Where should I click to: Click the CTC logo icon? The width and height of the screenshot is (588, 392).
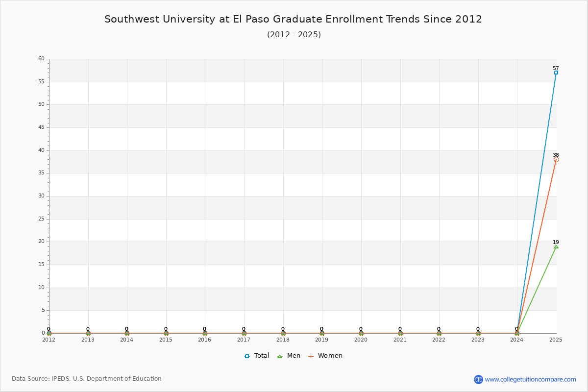pos(478,379)
